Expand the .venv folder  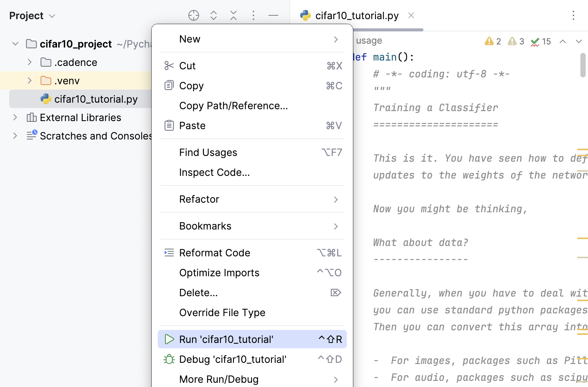pyautogui.click(x=30, y=80)
